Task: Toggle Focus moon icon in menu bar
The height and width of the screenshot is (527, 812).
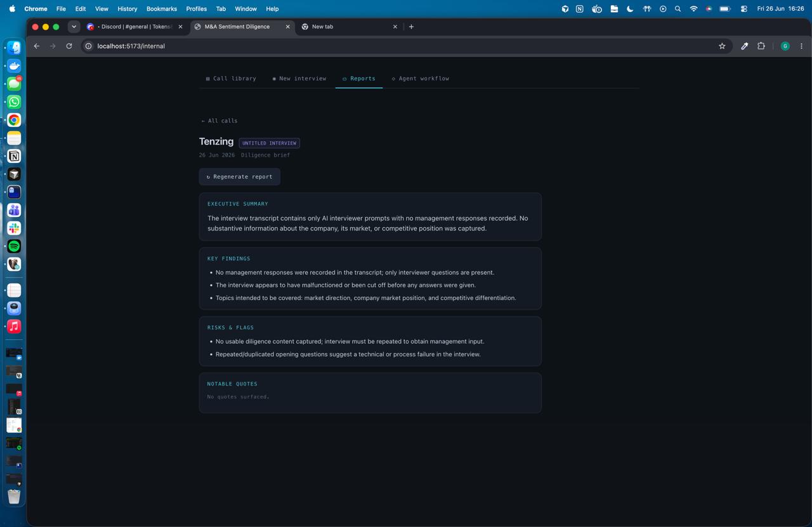Action: pyautogui.click(x=630, y=9)
